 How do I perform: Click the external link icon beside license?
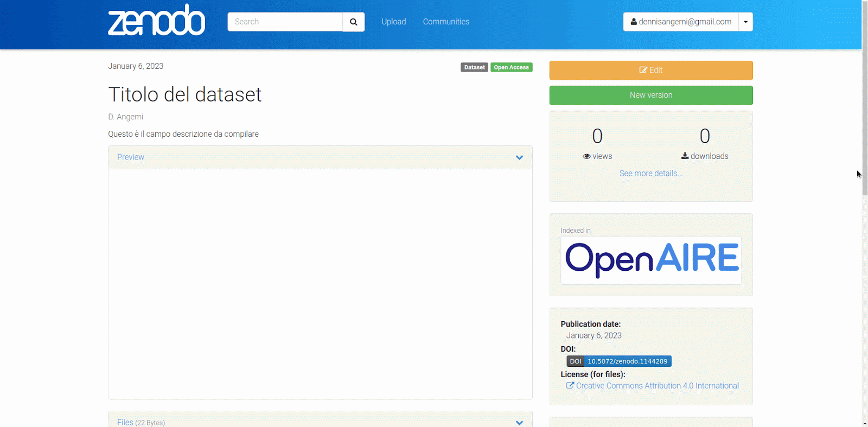tap(570, 385)
